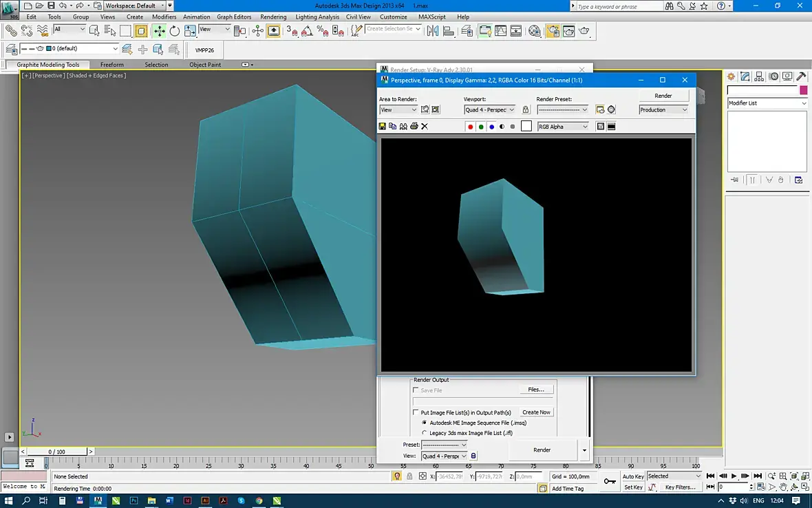Select the Select and Move tool

click(x=159, y=31)
